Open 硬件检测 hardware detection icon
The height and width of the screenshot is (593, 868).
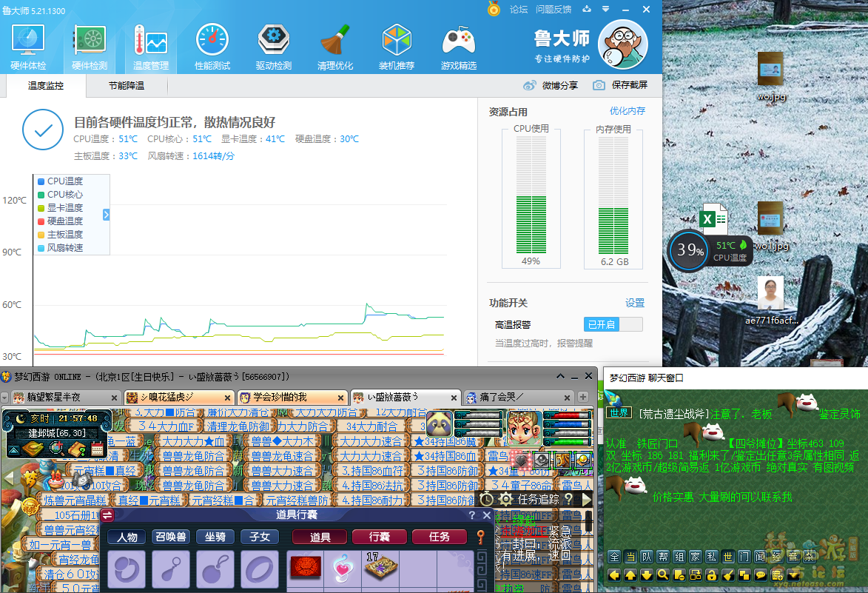(90, 47)
